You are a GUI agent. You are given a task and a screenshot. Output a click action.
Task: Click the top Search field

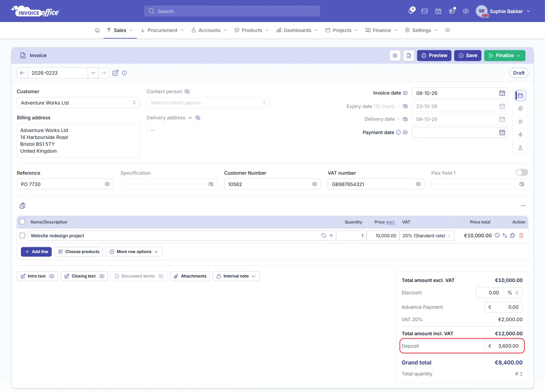[x=232, y=11]
